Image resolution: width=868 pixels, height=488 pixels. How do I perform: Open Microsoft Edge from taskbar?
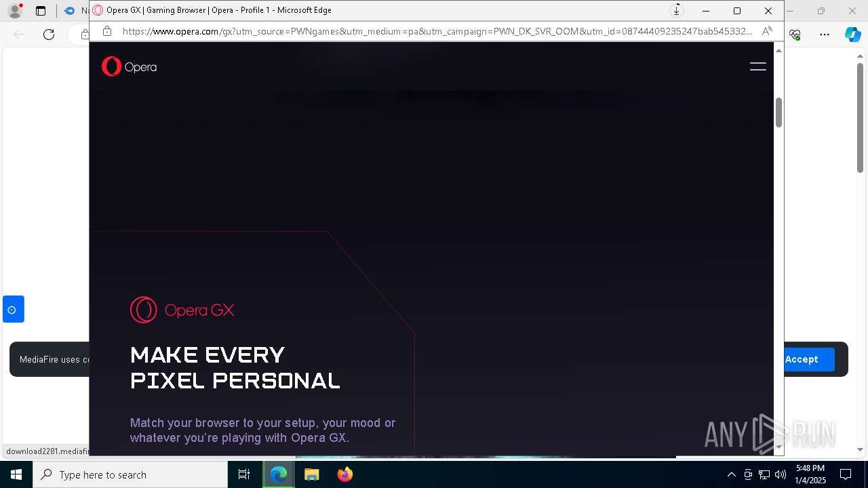tap(279, 474)
